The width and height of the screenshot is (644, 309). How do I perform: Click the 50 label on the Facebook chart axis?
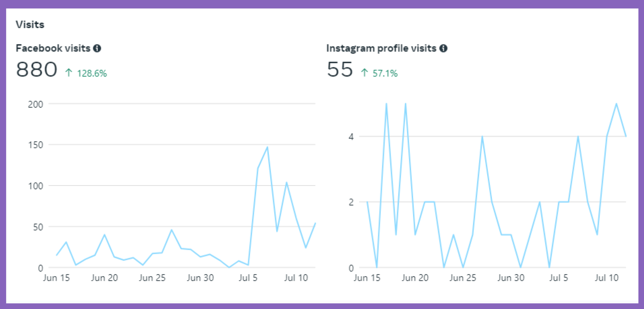[38, 227]
